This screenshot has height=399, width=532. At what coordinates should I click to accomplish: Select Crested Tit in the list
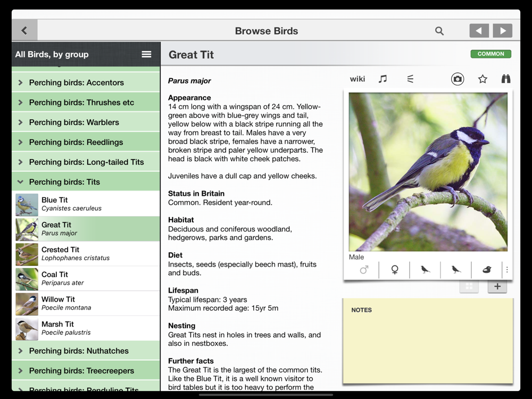pyautogui.click(x=86, y=253)
